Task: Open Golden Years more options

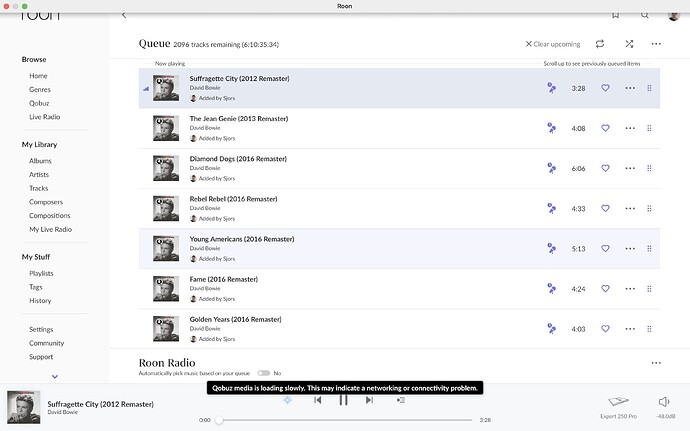Action: coord(630,329)
